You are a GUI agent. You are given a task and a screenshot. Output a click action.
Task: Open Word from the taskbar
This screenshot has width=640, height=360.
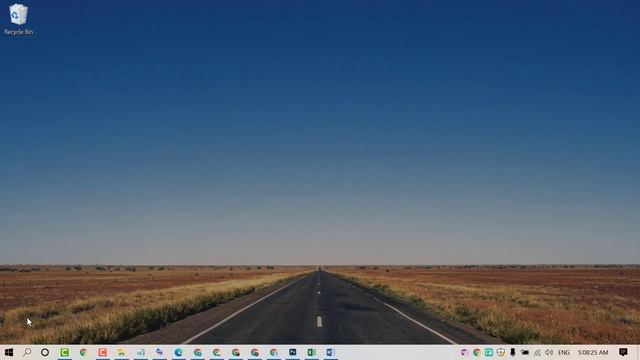331,352
